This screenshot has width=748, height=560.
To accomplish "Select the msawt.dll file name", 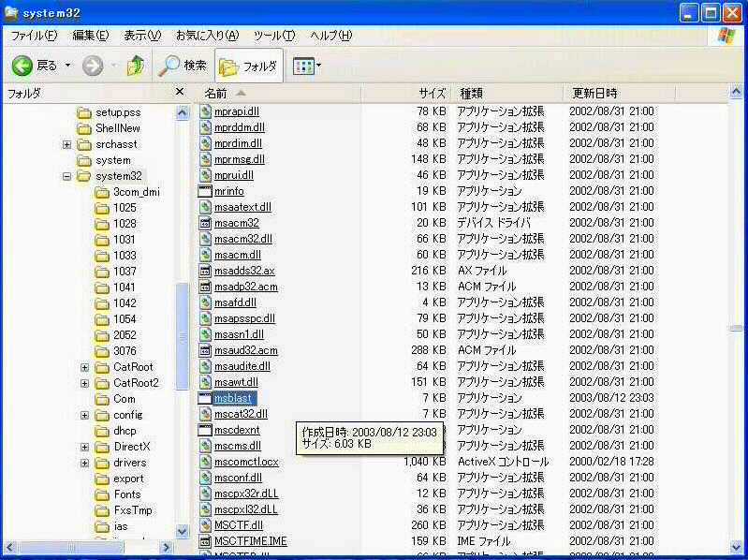I will [236, 382].
